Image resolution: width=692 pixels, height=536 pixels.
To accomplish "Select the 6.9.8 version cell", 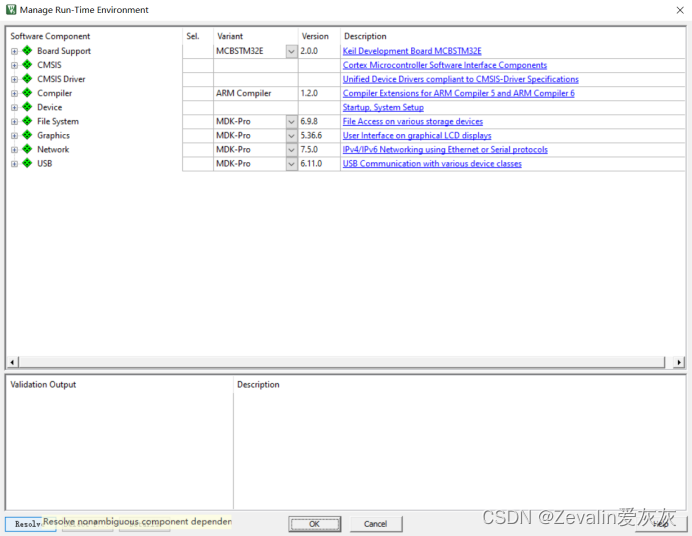I will tap(319, 121).
